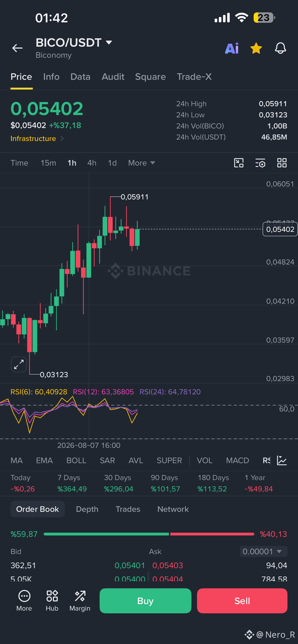Open the More menu icon
This screenshot has height=644, width=298.
tap(24, 601)
